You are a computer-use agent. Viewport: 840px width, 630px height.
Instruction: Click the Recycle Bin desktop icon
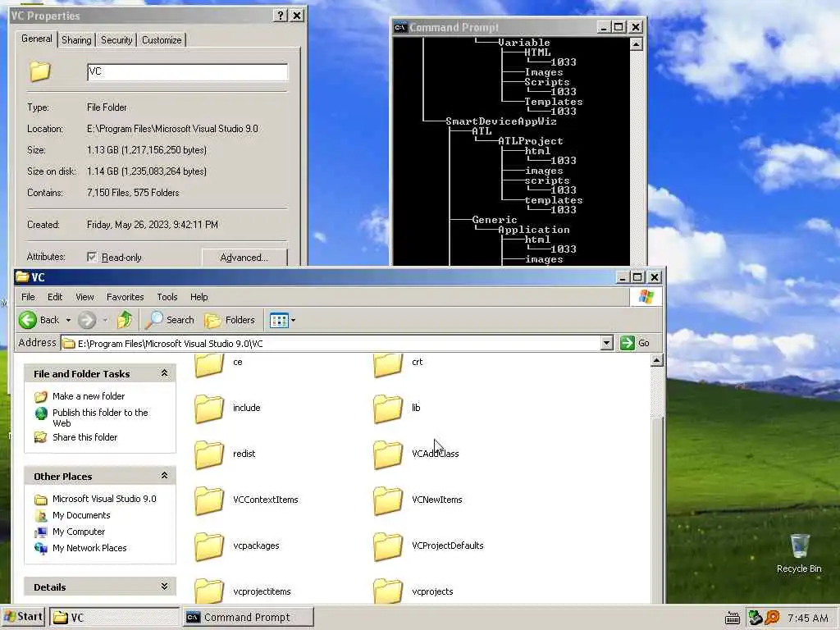799,553
